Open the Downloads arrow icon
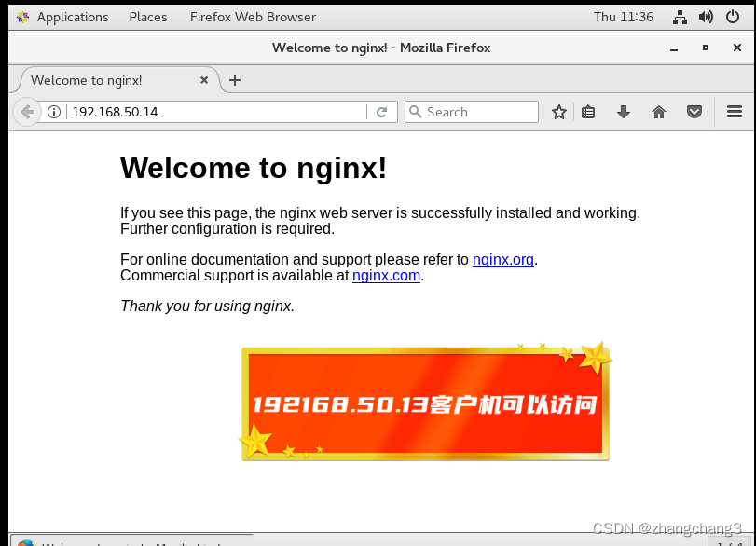756x546 pixels. pyautogui.click(x=624, y=112)
